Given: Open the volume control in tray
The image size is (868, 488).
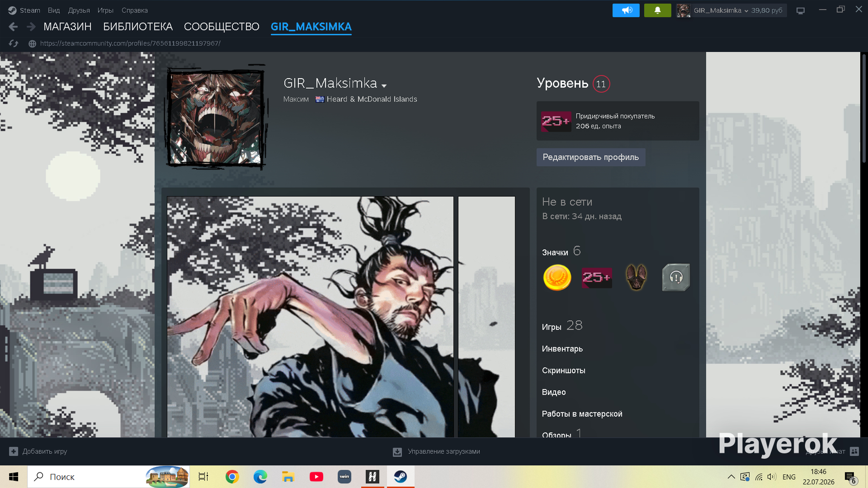Looking at the screenshot, I should click(771, 477).
